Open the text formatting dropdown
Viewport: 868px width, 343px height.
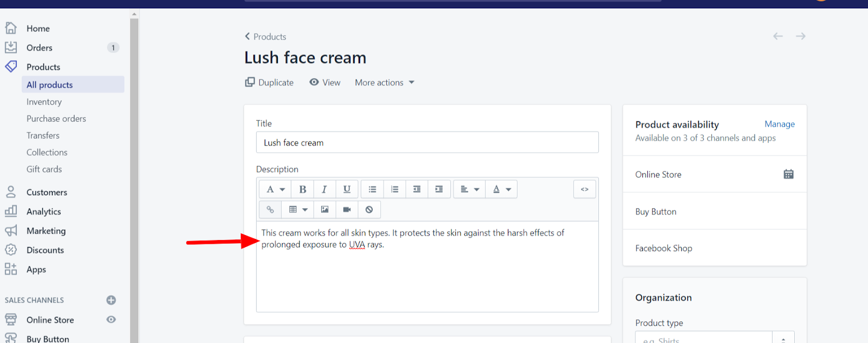pos(276,189)
